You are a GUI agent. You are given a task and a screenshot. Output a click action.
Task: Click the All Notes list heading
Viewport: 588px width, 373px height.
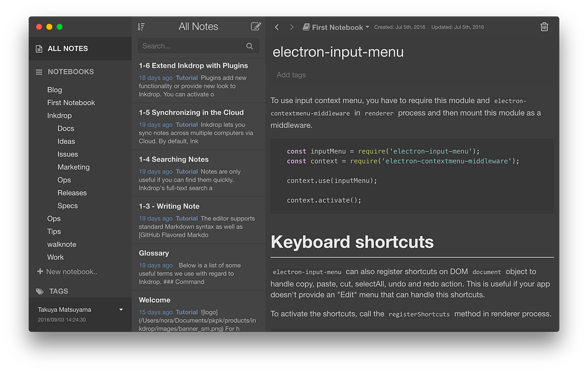point(198,27)
